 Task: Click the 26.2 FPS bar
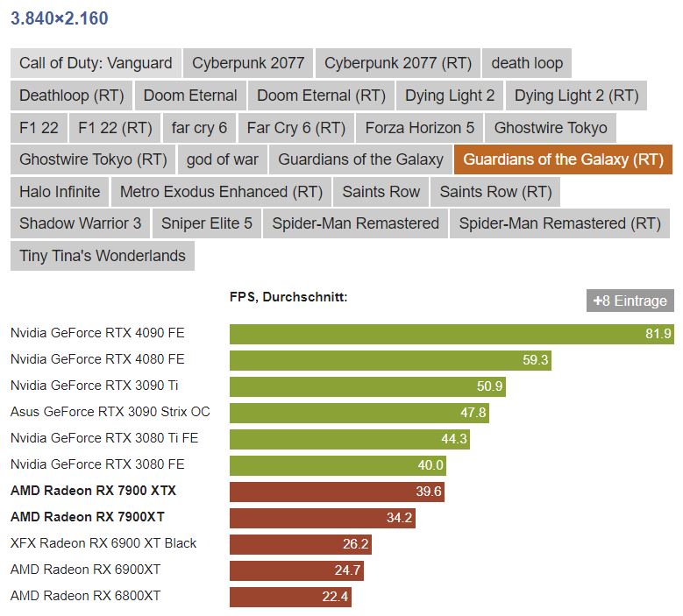point(301,544)
